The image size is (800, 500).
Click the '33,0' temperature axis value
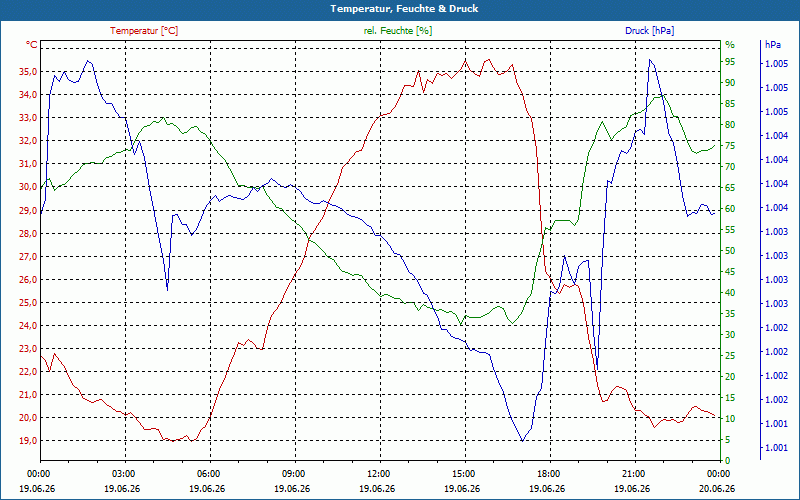tap(28, 118)
